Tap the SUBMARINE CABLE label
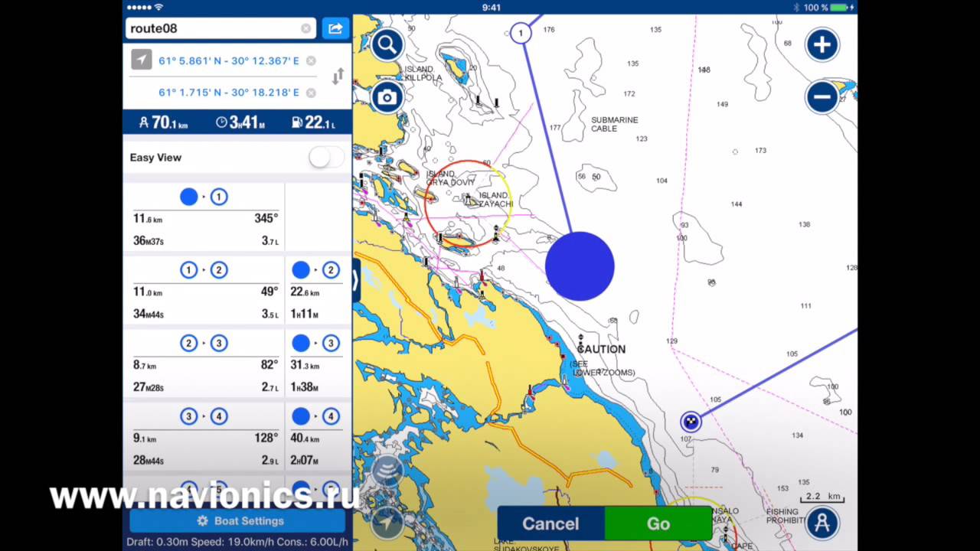 (x=614, y=124)
